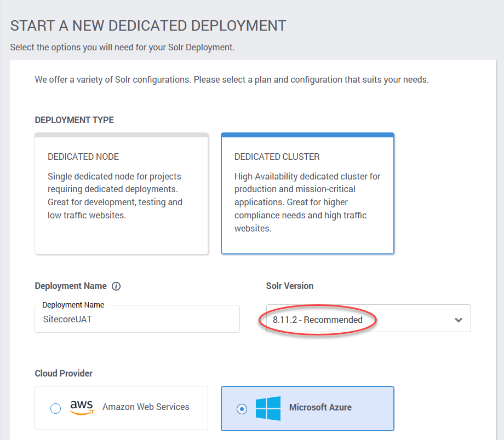Click the Microsoft Azure Windows logo
504x440 pixels.
268,408
